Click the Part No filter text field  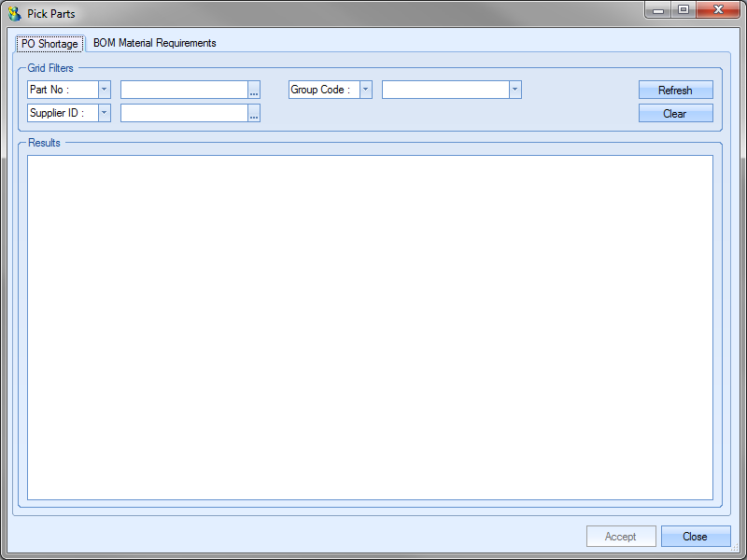click(x=184, y=90)
